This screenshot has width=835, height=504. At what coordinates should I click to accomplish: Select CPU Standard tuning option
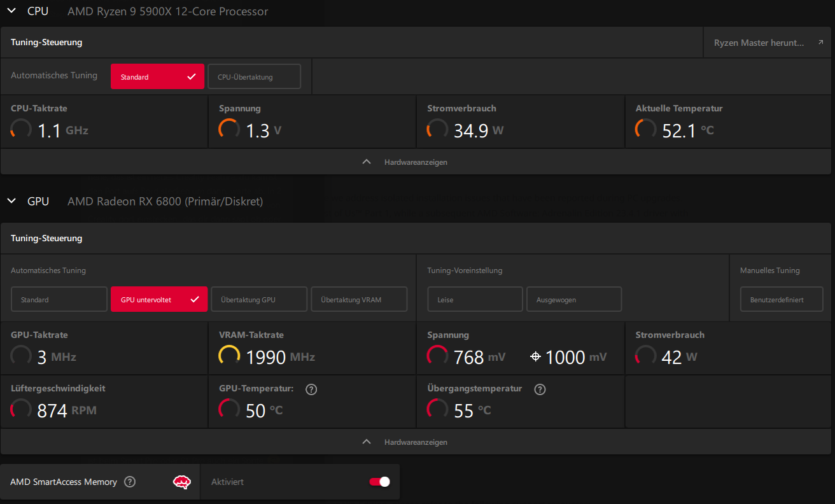158,76
